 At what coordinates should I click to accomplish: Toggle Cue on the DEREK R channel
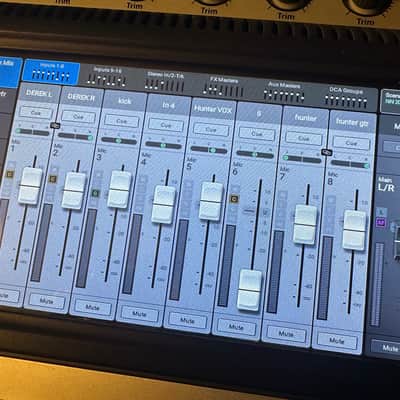point(78,117)
